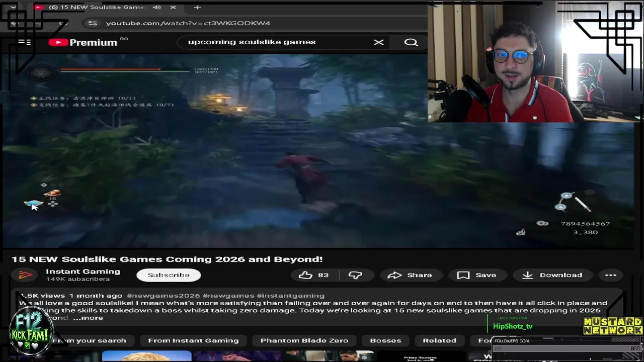Click the video player to pause
The width and height of the screenshot is (644, 362).
(317, 151)
